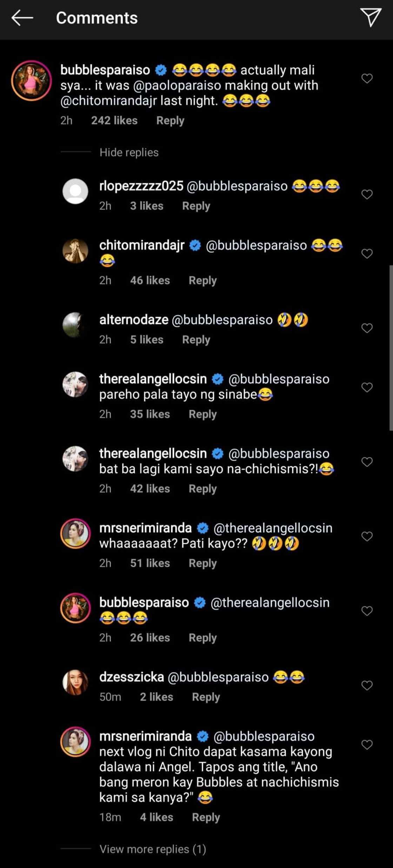Screen dimensions: 393x868
Task: Open the 242 likes list
Action: [114, 120]
